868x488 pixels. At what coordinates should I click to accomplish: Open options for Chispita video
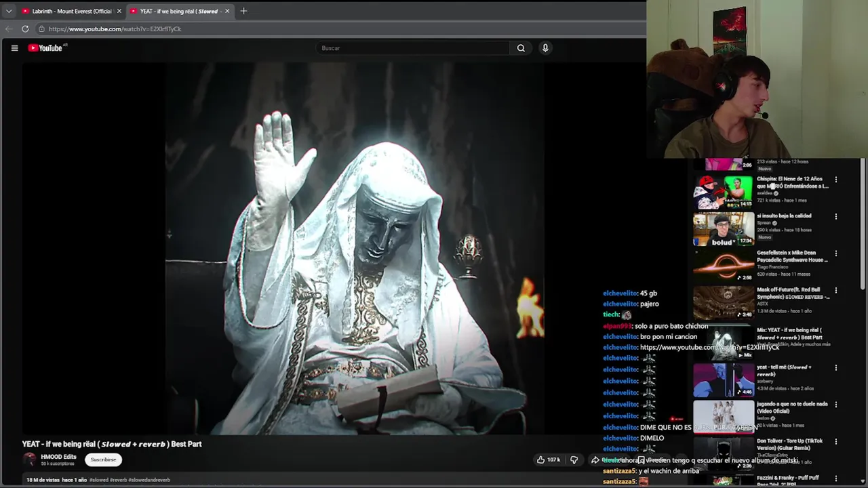835,180
